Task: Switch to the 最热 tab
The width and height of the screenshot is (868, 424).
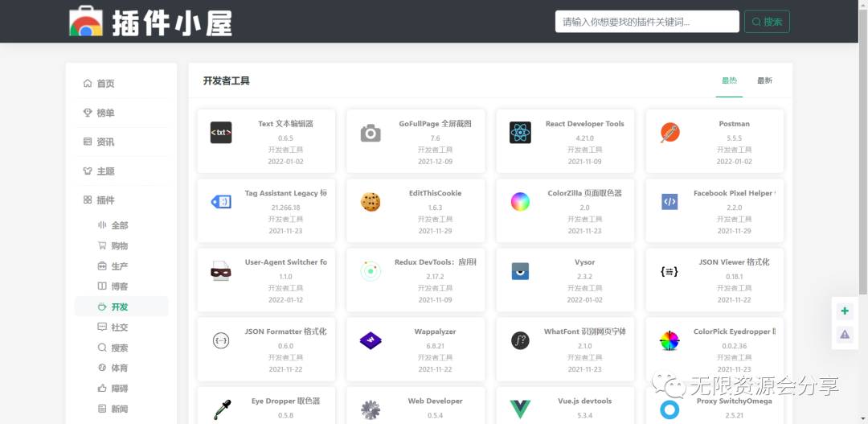Action: (x=729, y=81)
